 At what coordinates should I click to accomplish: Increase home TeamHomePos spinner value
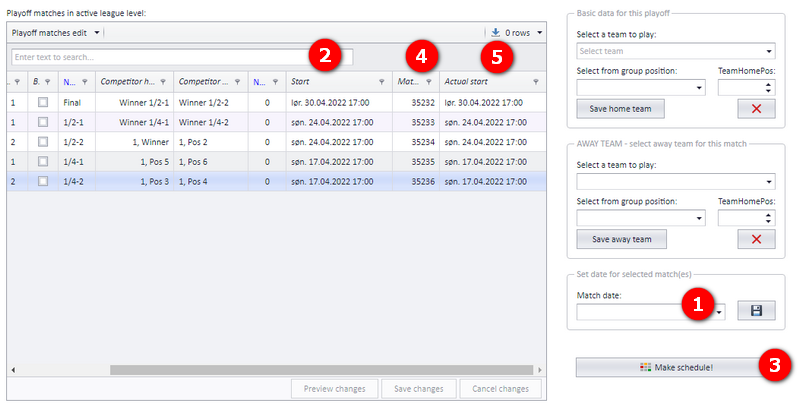pos(768,84)
